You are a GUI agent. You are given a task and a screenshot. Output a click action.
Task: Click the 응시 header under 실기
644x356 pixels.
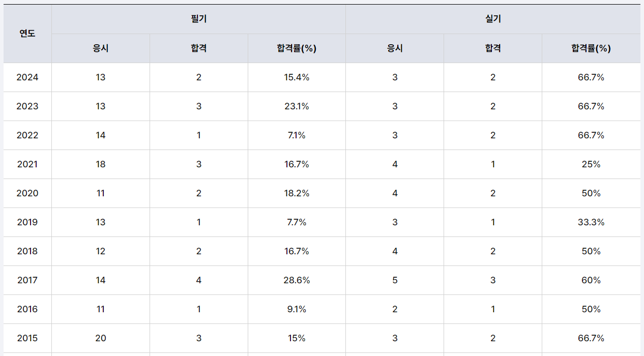tap(395, 48)
